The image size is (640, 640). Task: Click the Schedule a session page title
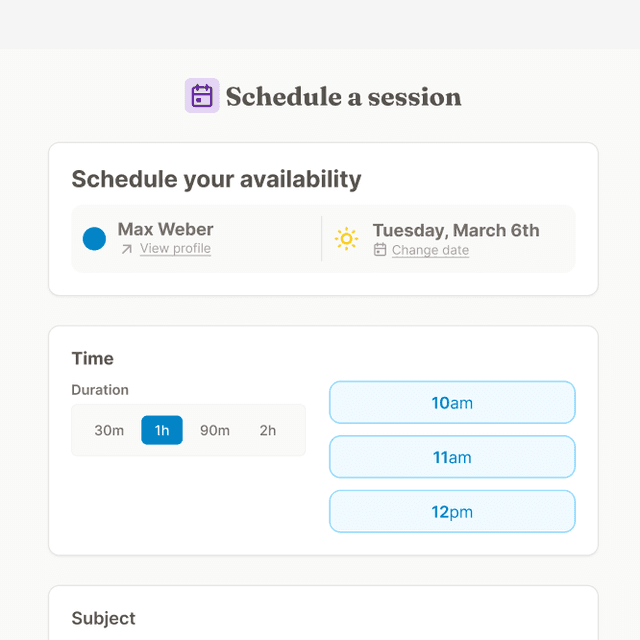pos(343,97)
